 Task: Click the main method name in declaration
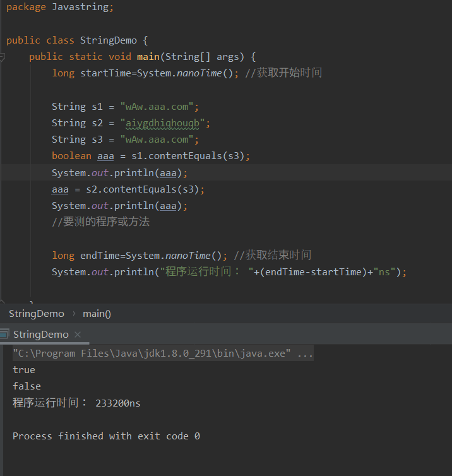click(148, 56)
